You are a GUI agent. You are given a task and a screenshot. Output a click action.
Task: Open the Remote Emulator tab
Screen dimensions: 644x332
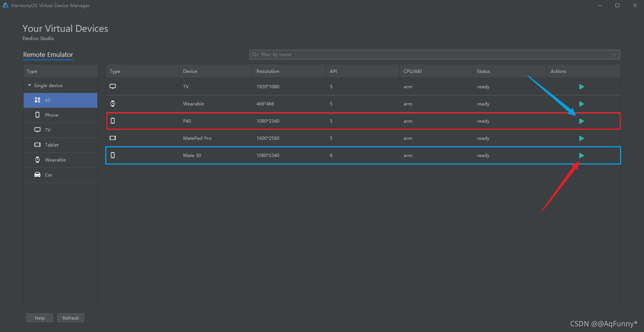point(48,55)
